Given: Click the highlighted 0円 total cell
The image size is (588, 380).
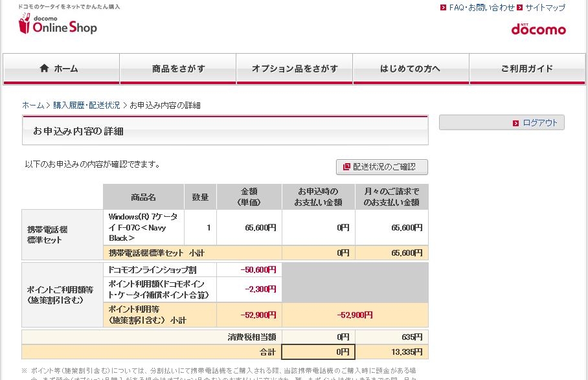Looking at the screenshot, I should 318,352.
